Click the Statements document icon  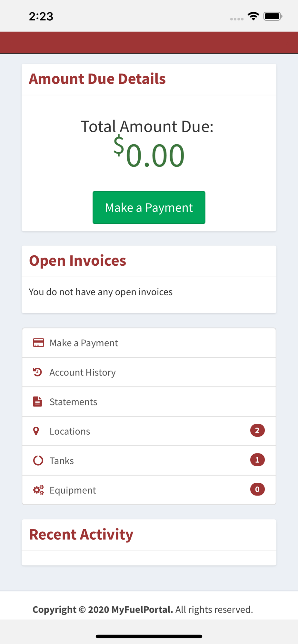(x=37, y=402)
